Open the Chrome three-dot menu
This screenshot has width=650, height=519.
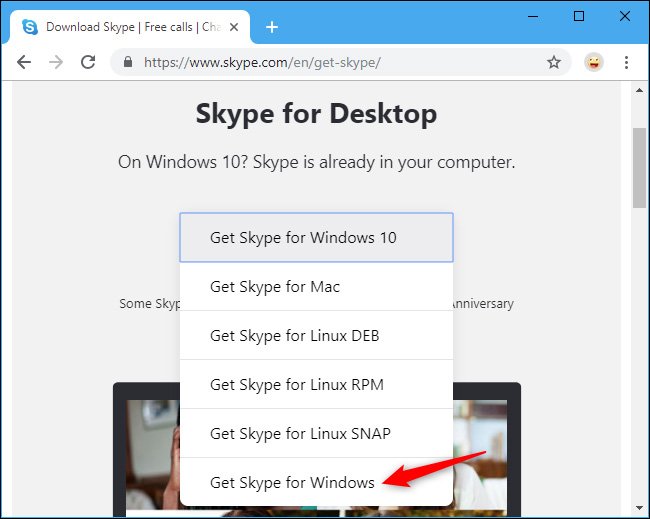point(626,62)
